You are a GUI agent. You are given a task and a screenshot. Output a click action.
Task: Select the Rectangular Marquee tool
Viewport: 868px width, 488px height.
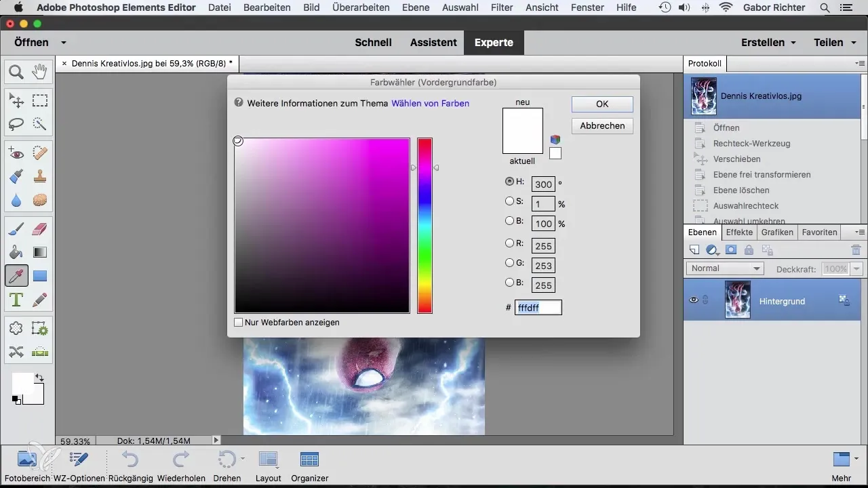pyautogui.click(x=40, y=101)
